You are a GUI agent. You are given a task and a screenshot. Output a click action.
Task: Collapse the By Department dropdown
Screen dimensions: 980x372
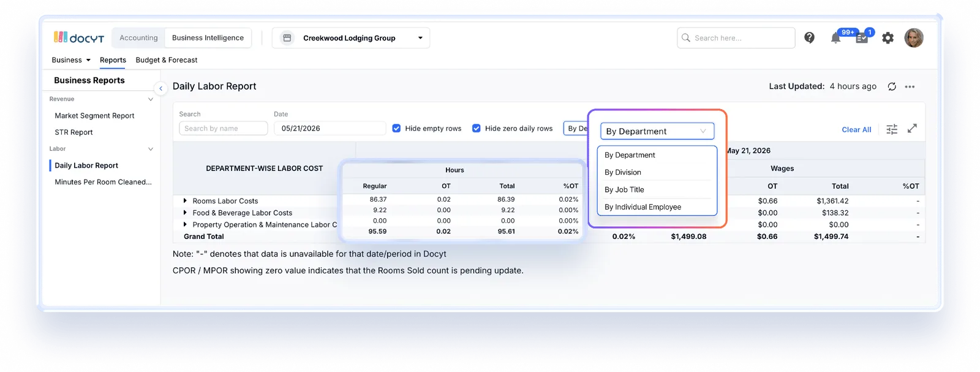[657, 131]
